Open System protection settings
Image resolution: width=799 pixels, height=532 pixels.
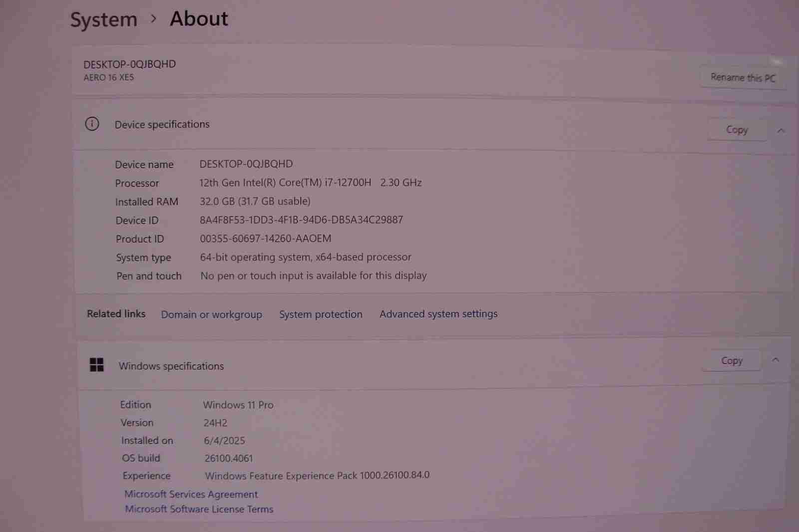(321, 314)
